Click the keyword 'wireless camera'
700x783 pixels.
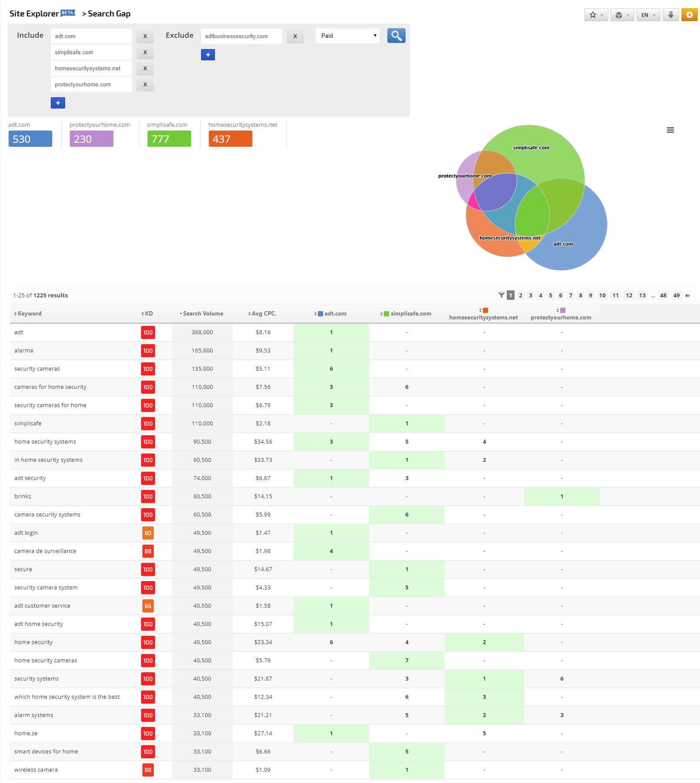coord(36,770)
